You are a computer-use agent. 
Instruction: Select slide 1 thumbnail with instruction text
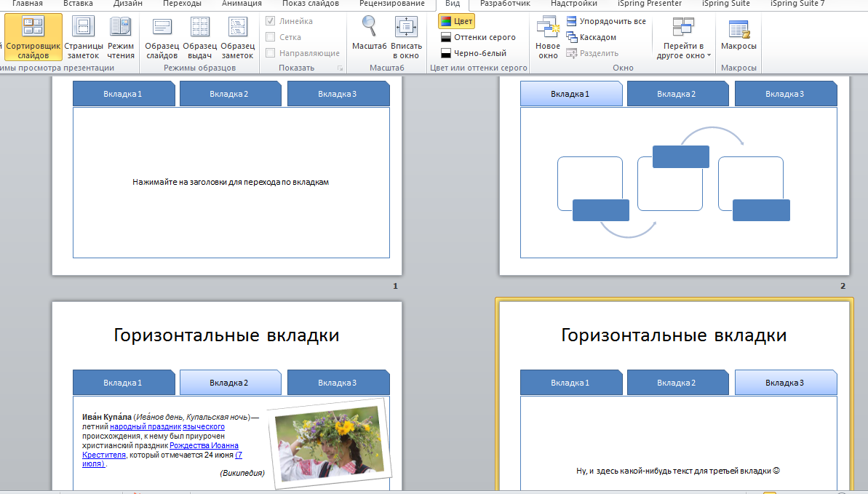[227, 175]
